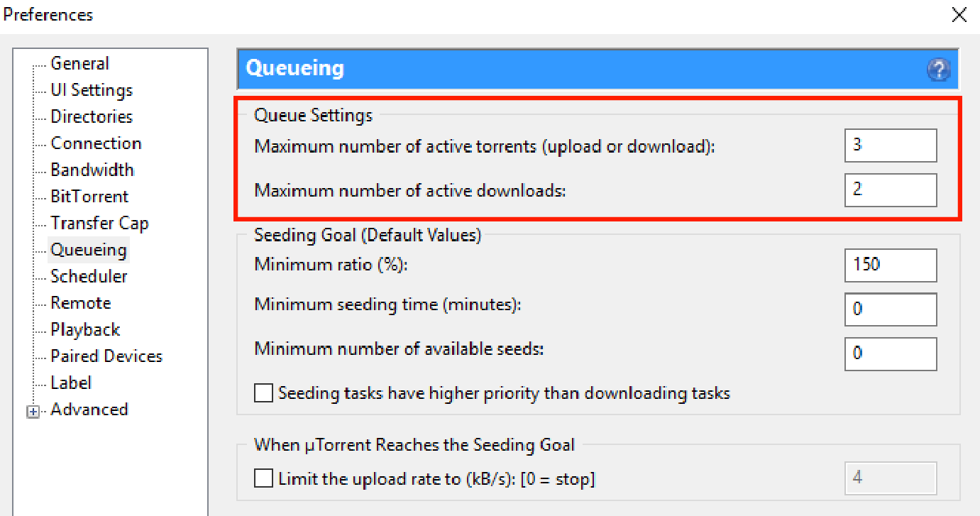This screenshot has height=516, width=980.
Task: Select BitTorrent in the preferences tree
Action: (x=89, y=197)
